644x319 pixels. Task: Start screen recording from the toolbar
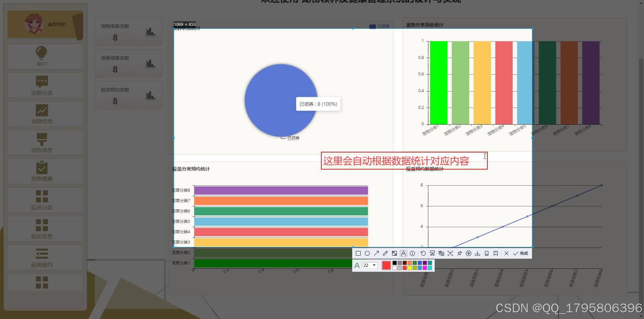(469, 253)
